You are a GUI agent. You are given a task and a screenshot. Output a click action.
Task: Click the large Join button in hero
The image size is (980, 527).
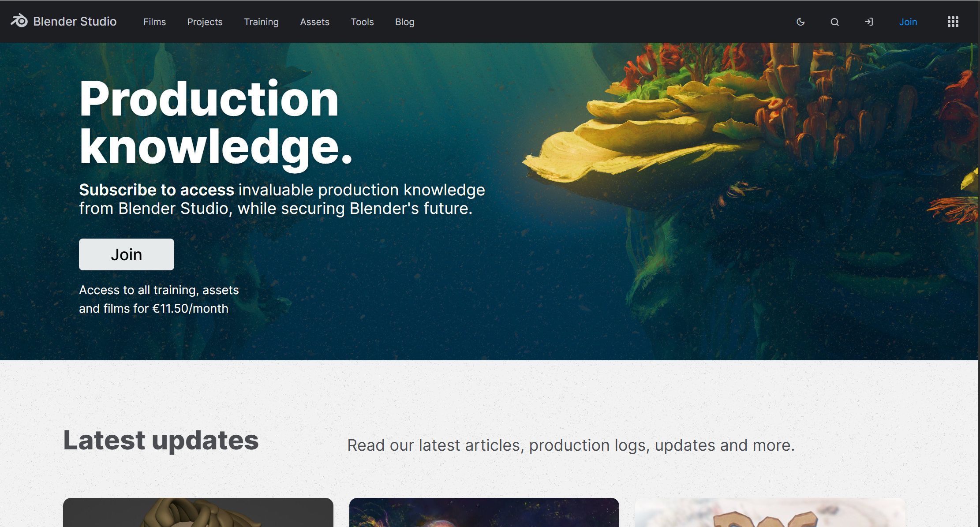(x=126, y=254)
